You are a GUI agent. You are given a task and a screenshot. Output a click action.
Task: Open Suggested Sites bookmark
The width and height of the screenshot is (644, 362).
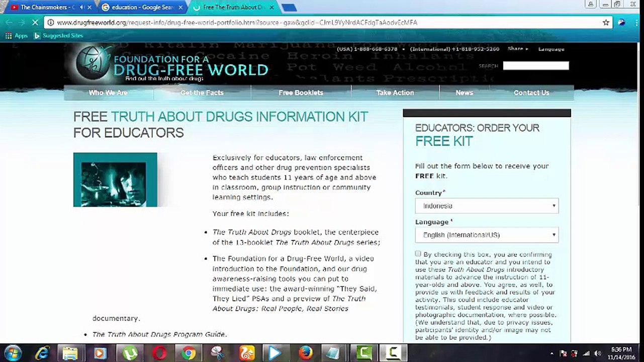click(x=58, y=36)
